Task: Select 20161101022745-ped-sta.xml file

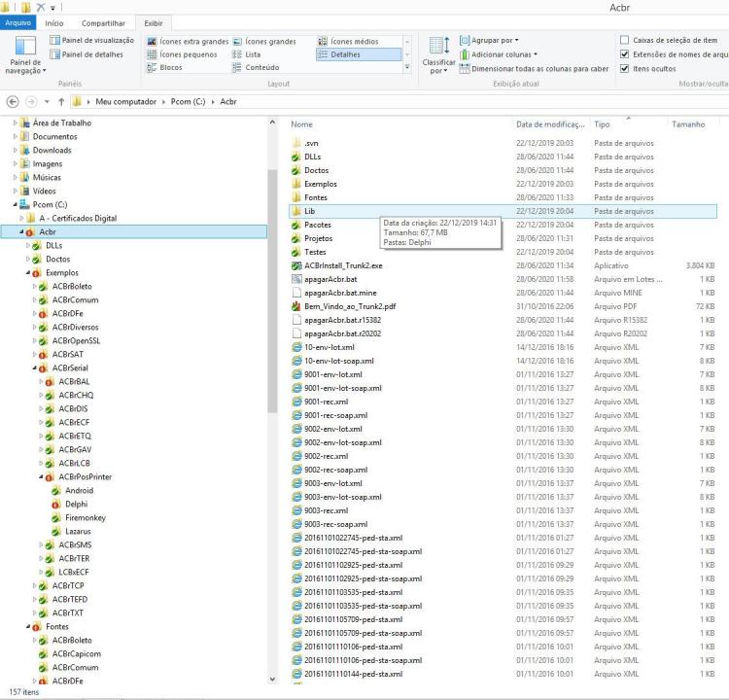Action: [354, 538]
